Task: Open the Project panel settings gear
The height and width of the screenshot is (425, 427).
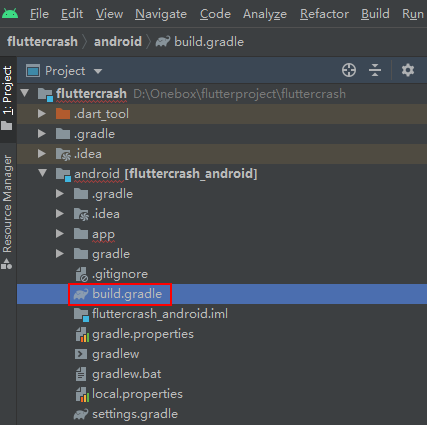Action: point(408,70)
